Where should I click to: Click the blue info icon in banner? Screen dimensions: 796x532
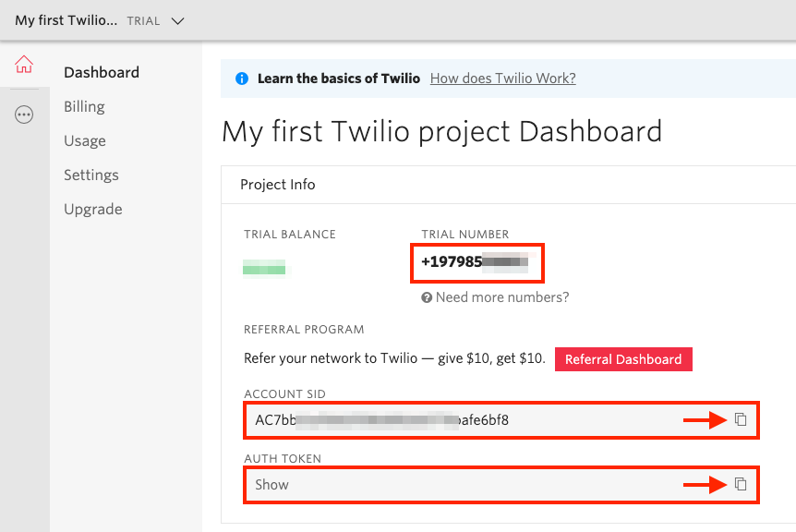coord(242,79)
